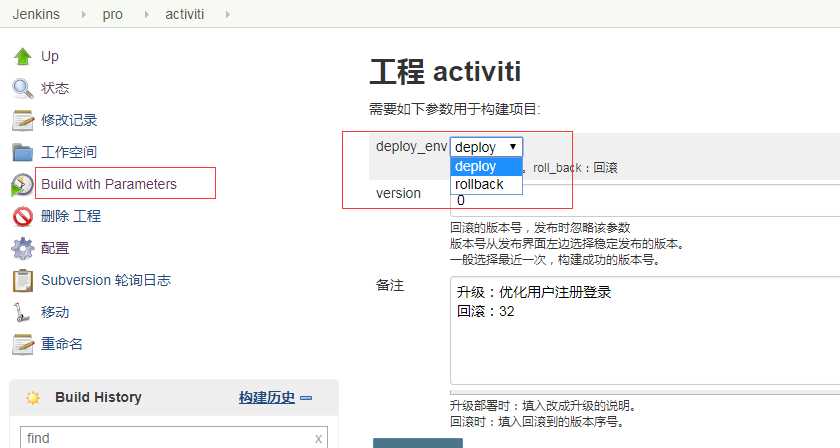Click 删除 工程 delete project link

tap(71, 216)
